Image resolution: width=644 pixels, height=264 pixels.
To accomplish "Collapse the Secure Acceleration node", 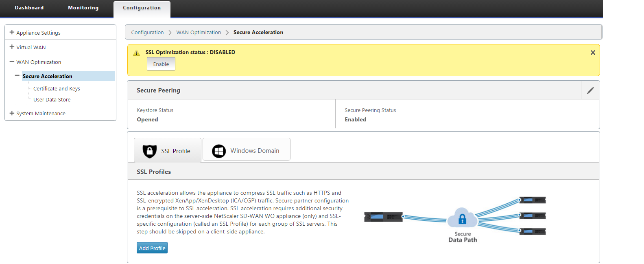I will coord(17,75).
